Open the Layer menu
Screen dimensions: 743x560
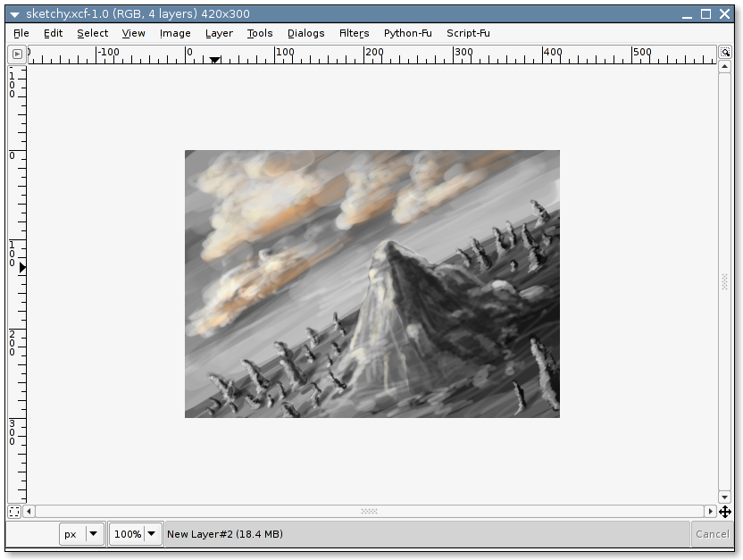(219, 33)
